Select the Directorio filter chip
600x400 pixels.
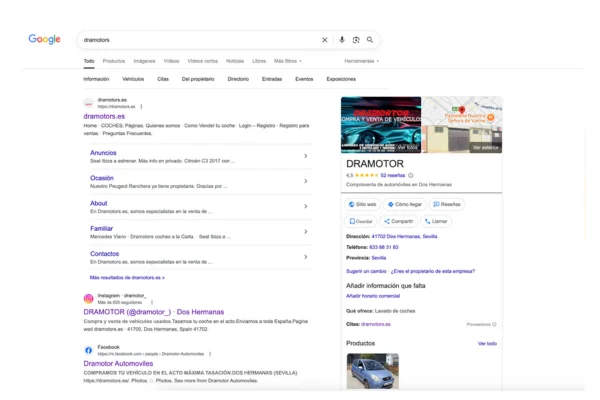tap(238, 79)
